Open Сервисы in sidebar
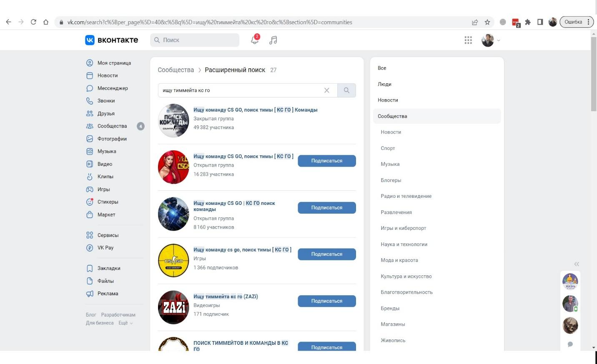The image size is (597, 364). click(x=108, y=235)
